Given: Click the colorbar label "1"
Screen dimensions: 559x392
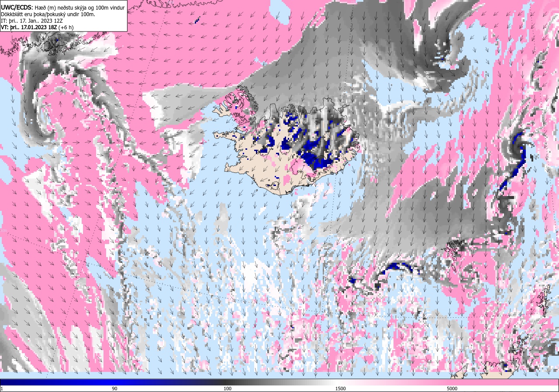Looking at the screenshot, I should pyautogui.click(x=2, y=389).
